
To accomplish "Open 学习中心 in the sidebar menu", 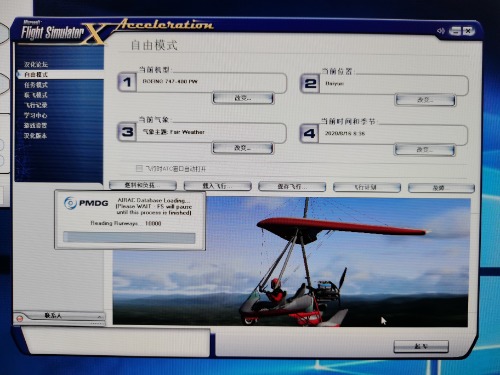I will (x=36, y=115).
